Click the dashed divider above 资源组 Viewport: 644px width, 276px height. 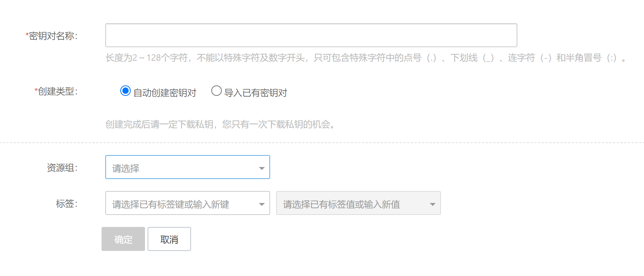coord(322,143)
